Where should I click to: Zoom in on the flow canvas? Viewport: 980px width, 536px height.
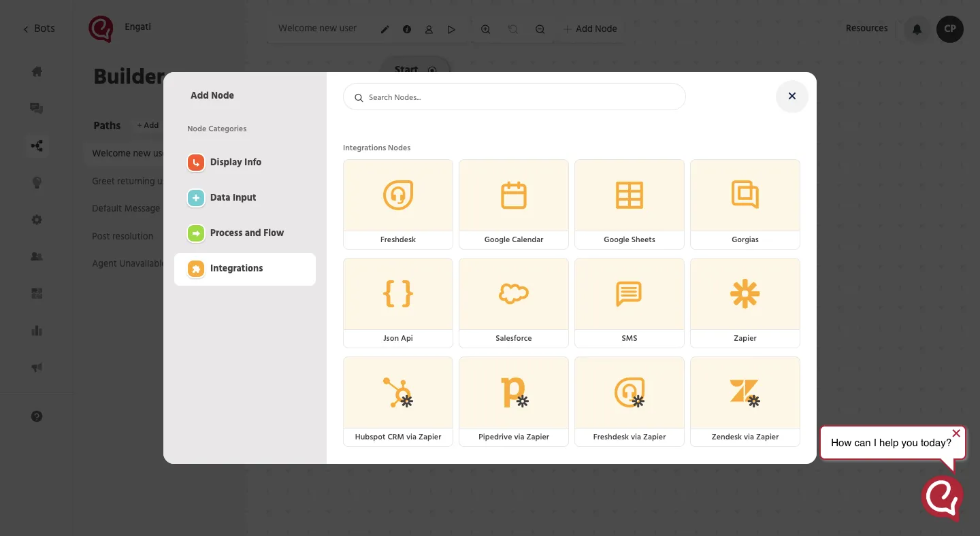coord(486,29)
